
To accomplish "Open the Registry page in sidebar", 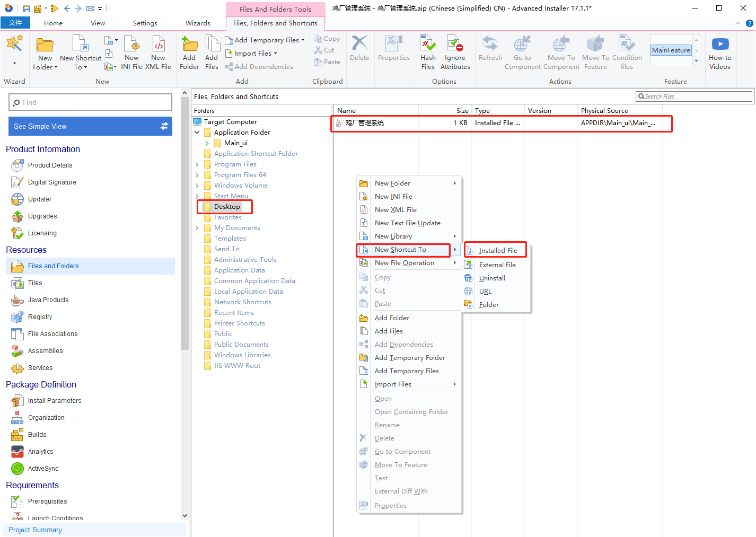I will pos(40,317).
